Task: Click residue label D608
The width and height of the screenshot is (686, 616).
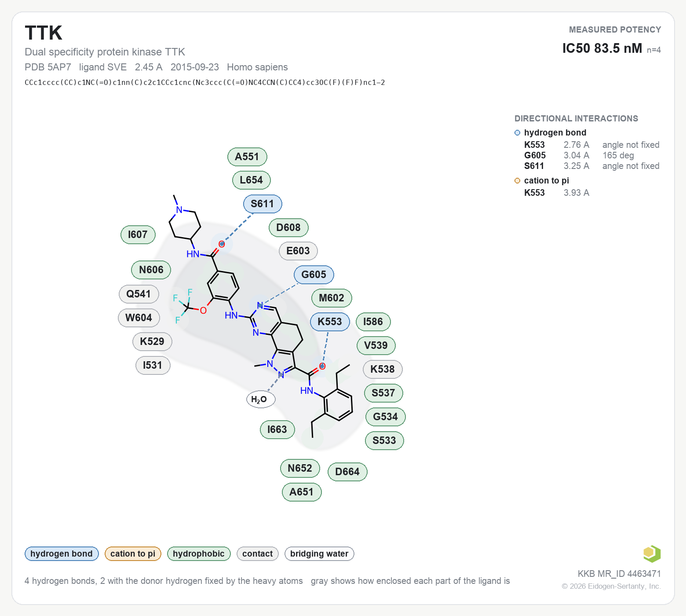Action: pyautogui.click(x=288, y=227)
